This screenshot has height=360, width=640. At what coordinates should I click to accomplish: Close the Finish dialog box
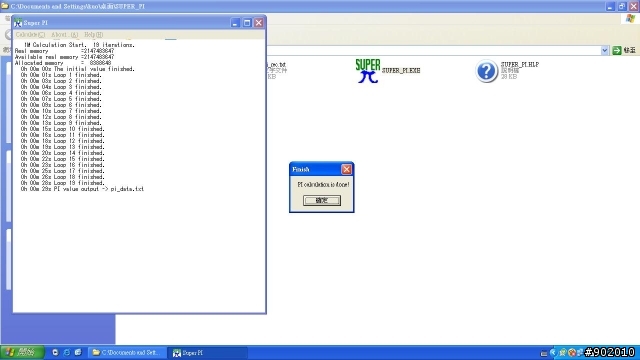point(347,169)
